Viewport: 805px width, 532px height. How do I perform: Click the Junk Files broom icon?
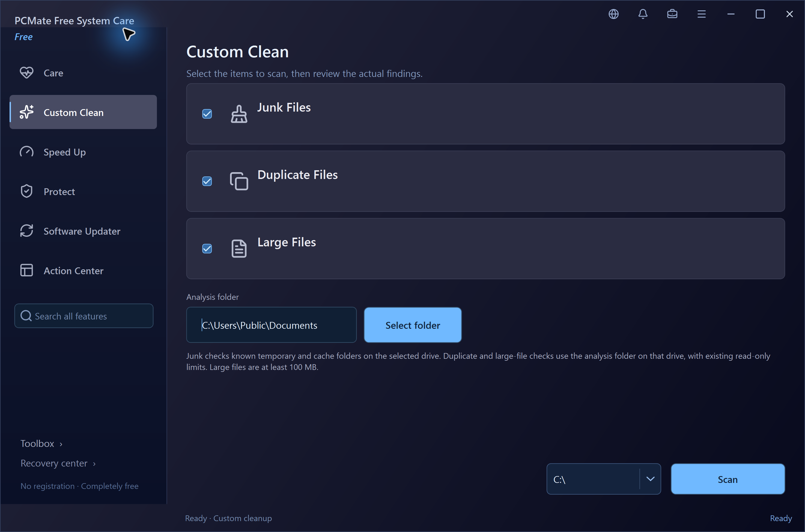click(239, 114)
